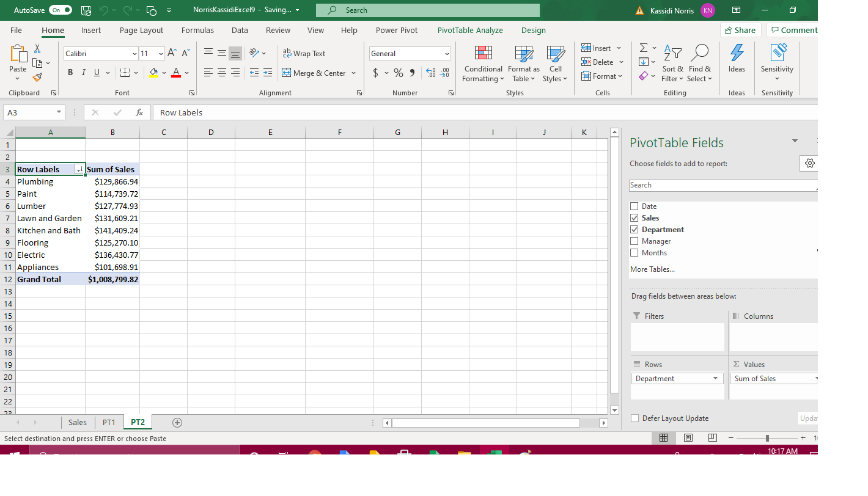Click the Format Painter brush icon
This screenshot has height=496, width=868.
coord(37,77)
